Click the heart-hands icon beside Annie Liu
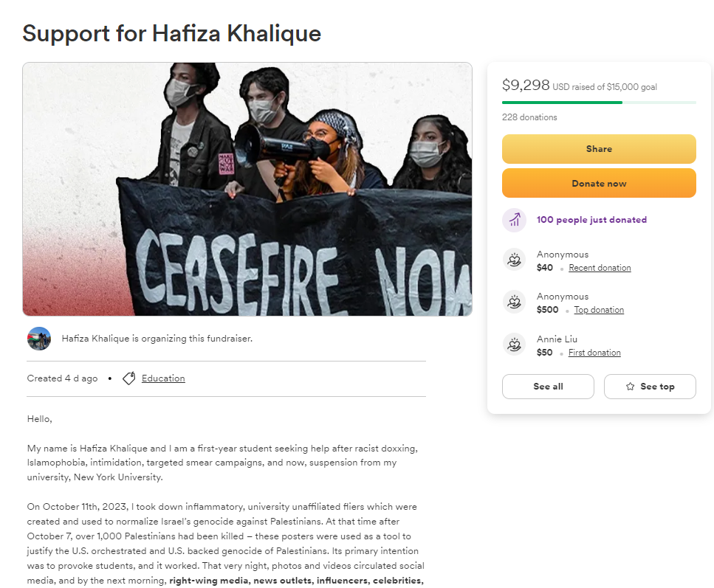The height and width of the screenshot is (588, 714). (x=514, y=345)
